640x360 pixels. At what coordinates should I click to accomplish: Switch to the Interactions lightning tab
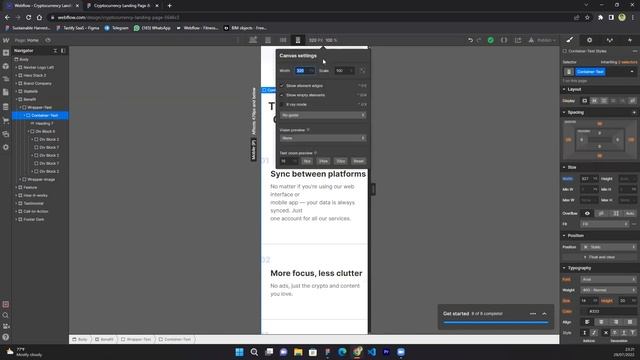[630, 40]
